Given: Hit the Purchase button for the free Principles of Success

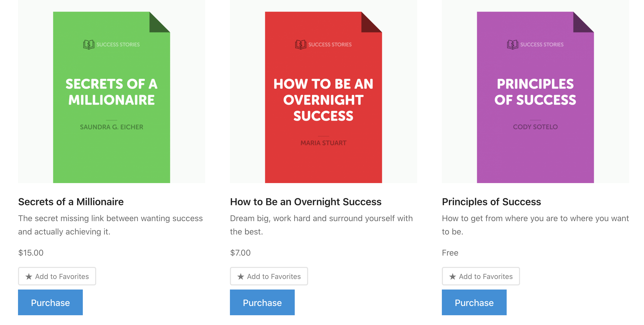Looking at the screenshot, I should [474, 303].
